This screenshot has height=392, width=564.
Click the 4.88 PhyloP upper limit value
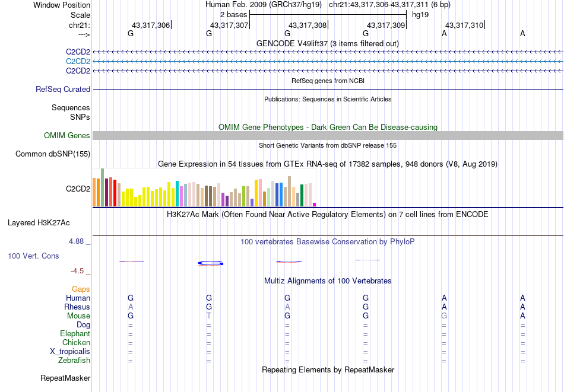(76, 241)
